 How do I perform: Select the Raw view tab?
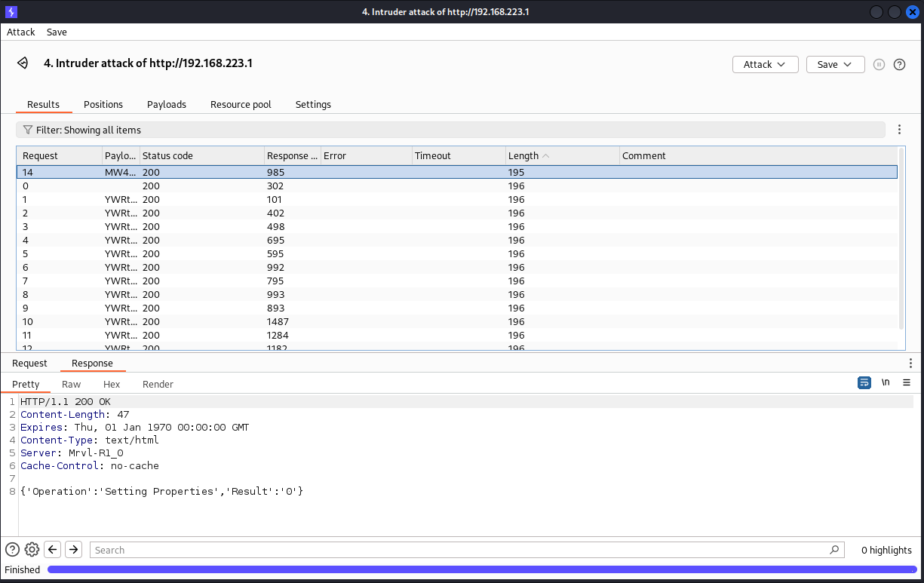(x=71, y=384)
